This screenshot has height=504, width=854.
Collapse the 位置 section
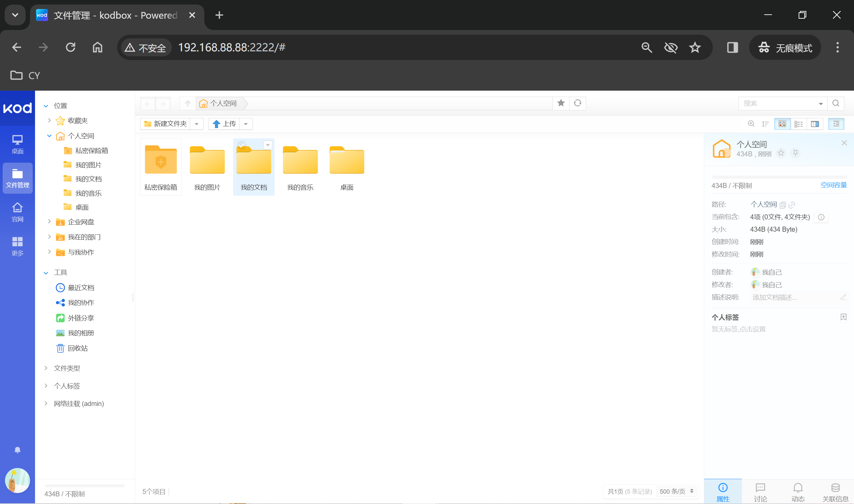coord(46,106)
